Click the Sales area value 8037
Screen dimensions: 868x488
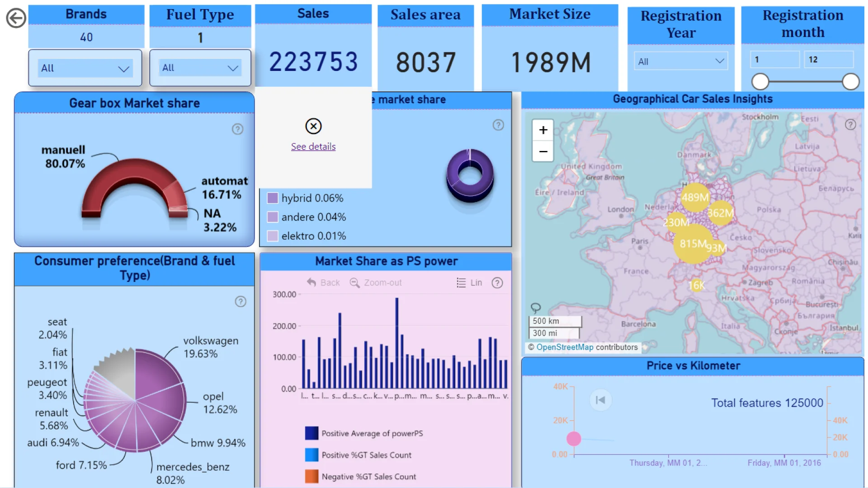pos(426,62)
